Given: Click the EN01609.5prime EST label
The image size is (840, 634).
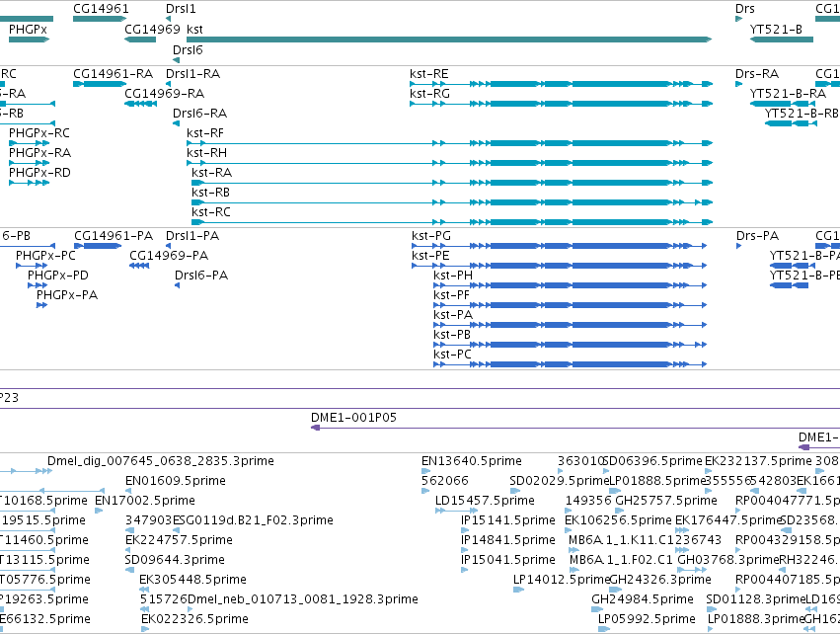Looking at the screenshot, I should [x=176, y=481].
